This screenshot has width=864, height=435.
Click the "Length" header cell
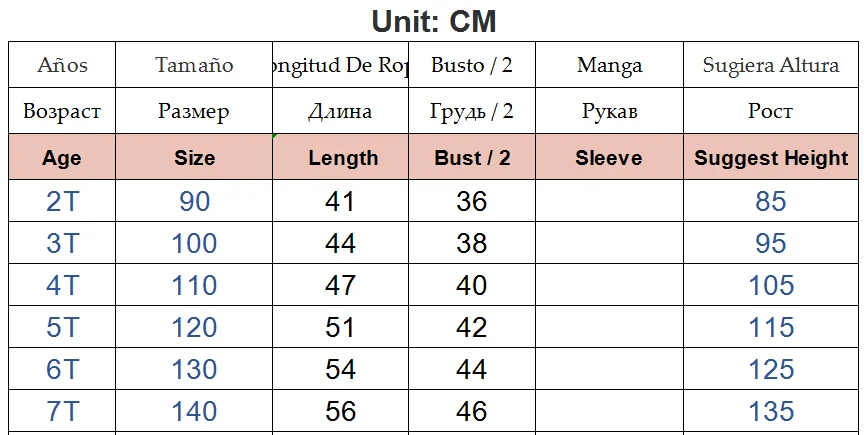[342, 157]
